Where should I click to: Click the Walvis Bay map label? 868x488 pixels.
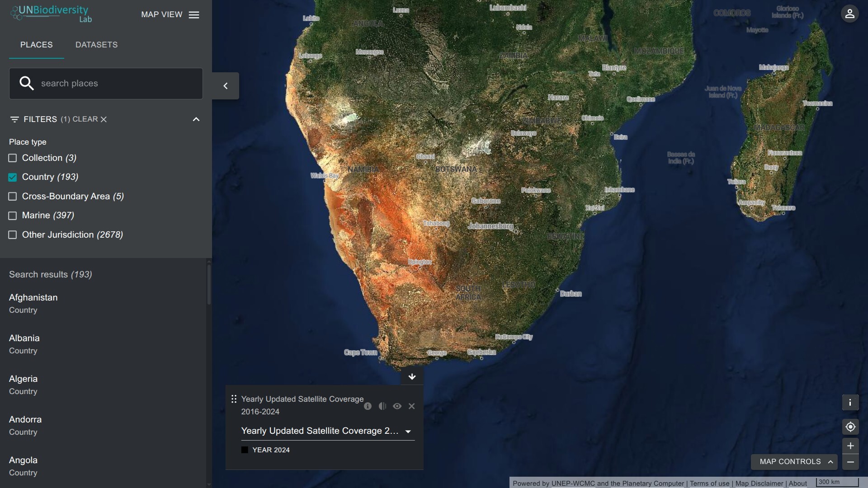pyautogui.click(x=325, y=176)
